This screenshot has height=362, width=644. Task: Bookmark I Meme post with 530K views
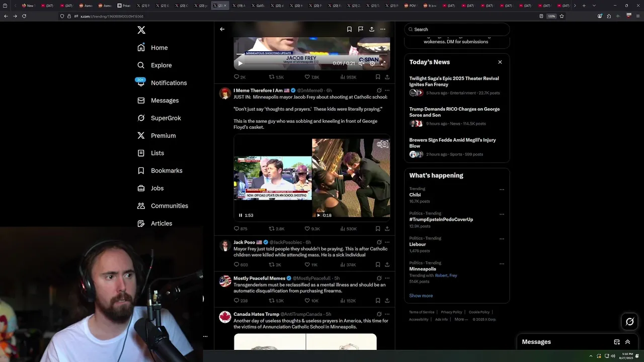click(378, 229)
